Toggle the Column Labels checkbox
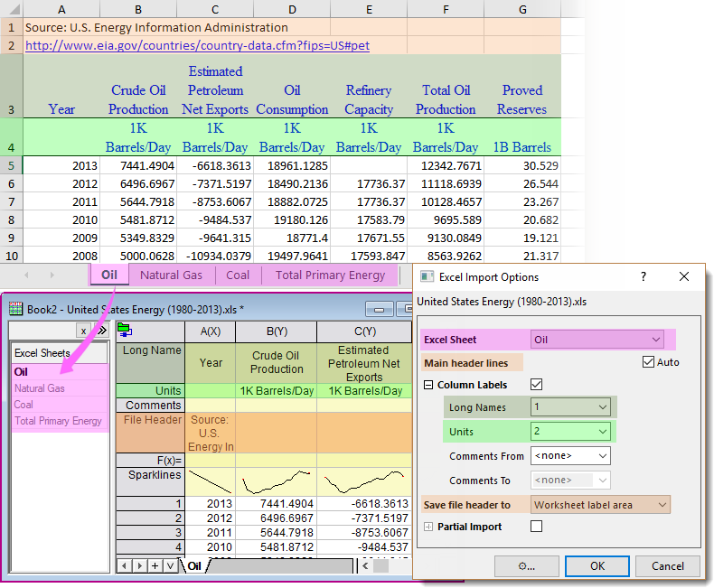The height and width of the screenshot is (588, 714). (x=537, y=385)
